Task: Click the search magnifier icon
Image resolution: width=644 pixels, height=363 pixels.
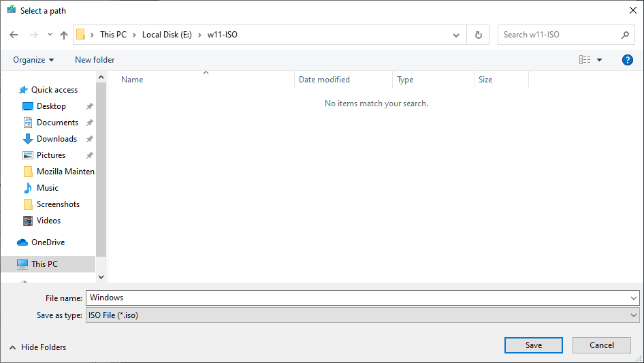Action: coord(625,35)
